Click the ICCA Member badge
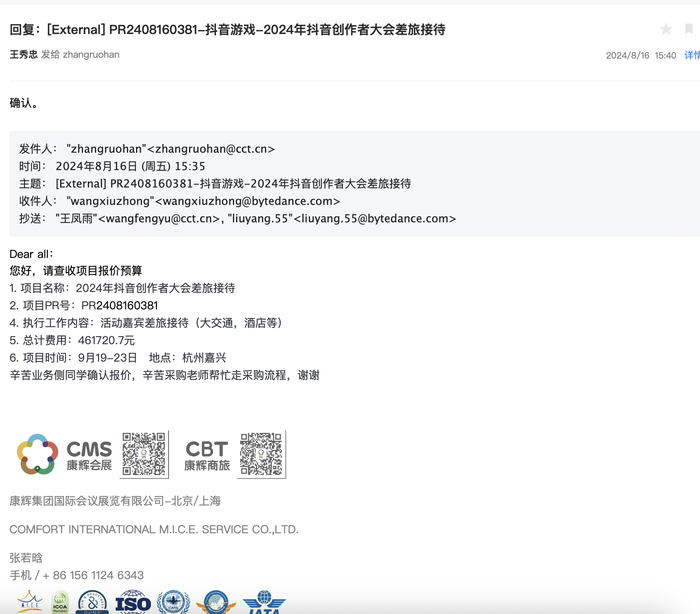This screenshot has width=700, height=614. tap(60, 603)
